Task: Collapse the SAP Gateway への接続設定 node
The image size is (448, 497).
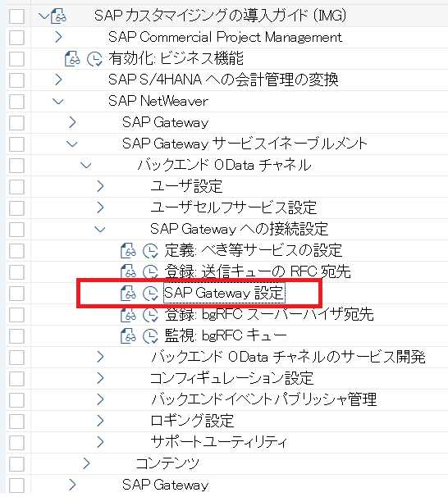Action: pyautogui.click(x=100, y=229)
